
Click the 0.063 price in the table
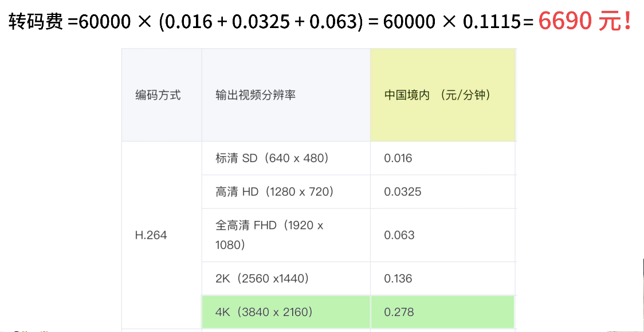(399, 235)
